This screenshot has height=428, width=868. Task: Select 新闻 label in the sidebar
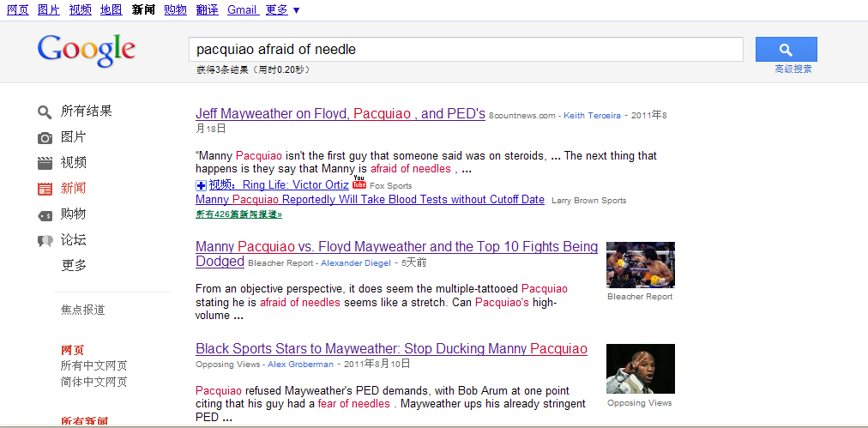coord(74,188)
